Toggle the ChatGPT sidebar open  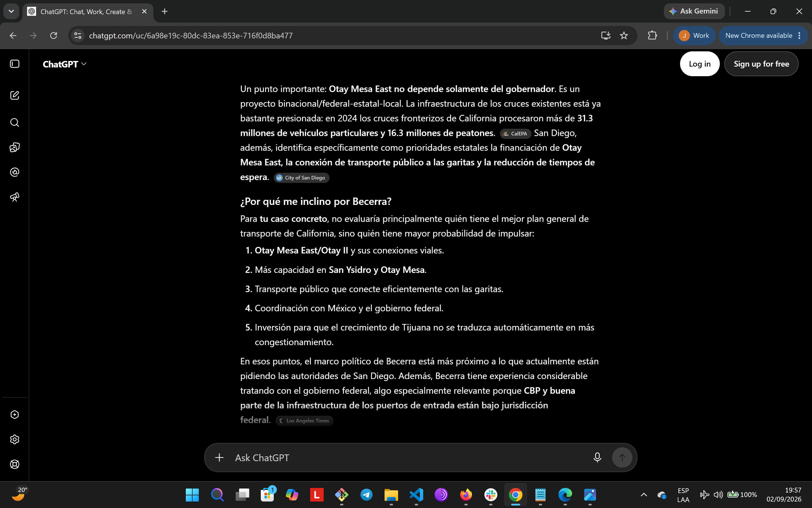15,64
